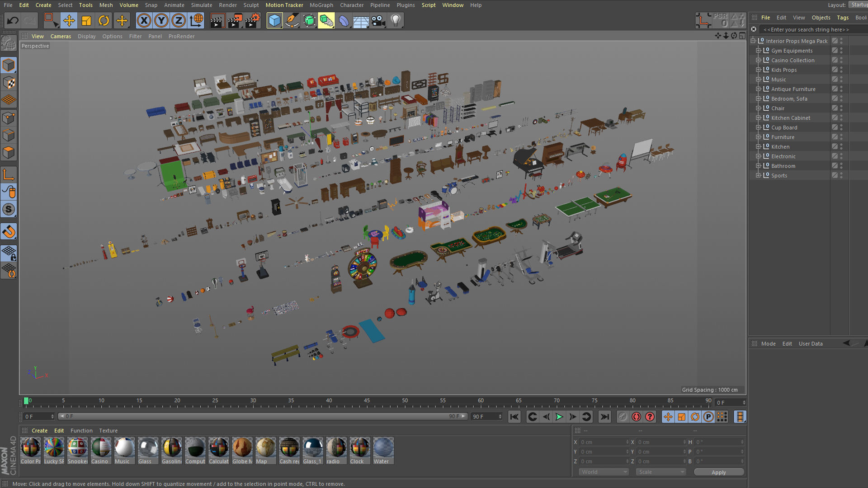Open the MoGraph menu

point(321,5)
